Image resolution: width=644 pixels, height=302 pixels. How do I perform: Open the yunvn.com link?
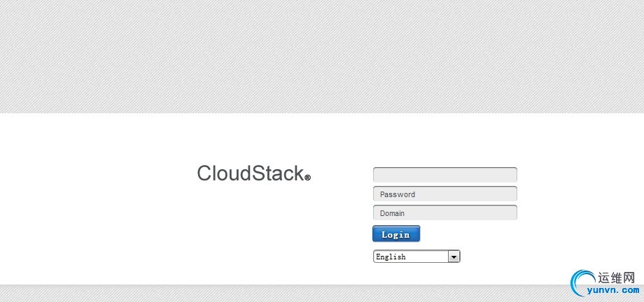point(613,289)
